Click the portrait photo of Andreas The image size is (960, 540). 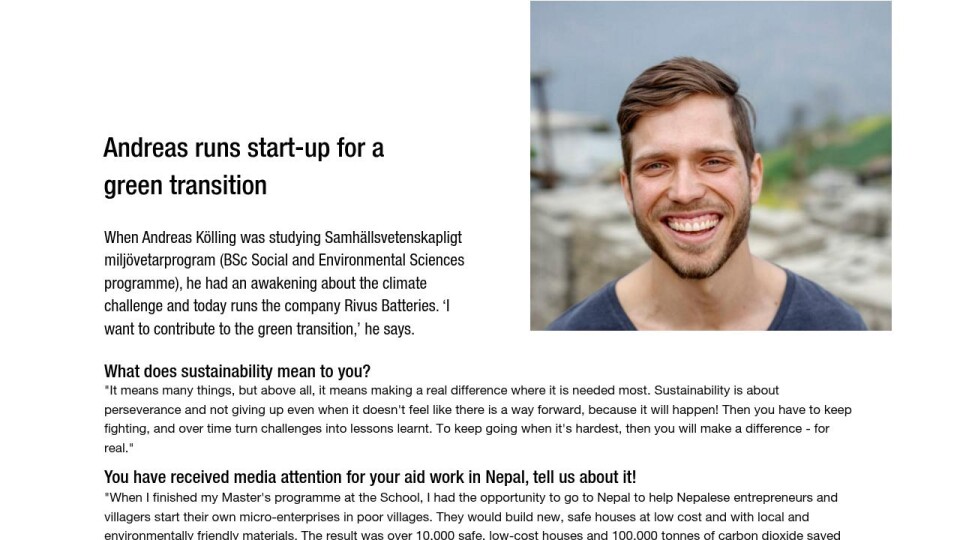point(710,166)
